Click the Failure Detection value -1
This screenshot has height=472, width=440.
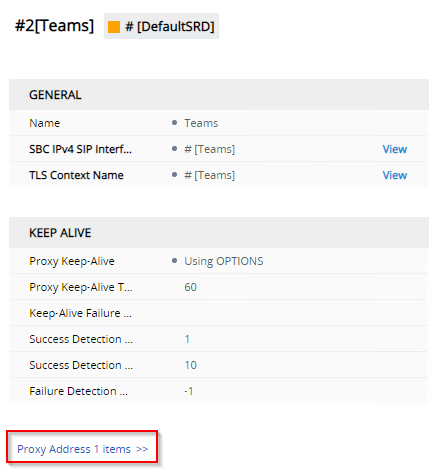(189, 391)
